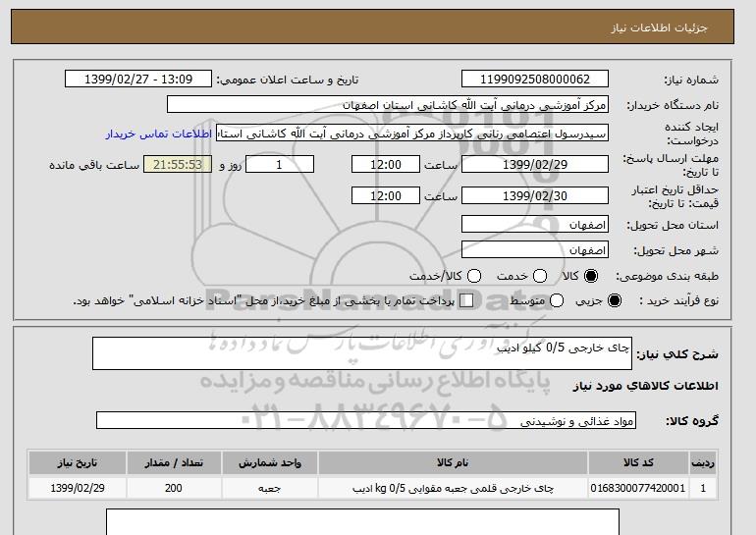Viewport: 756px width, 535px height.
Task: Select the خدمت radio button
Action: tap(540, 276)
